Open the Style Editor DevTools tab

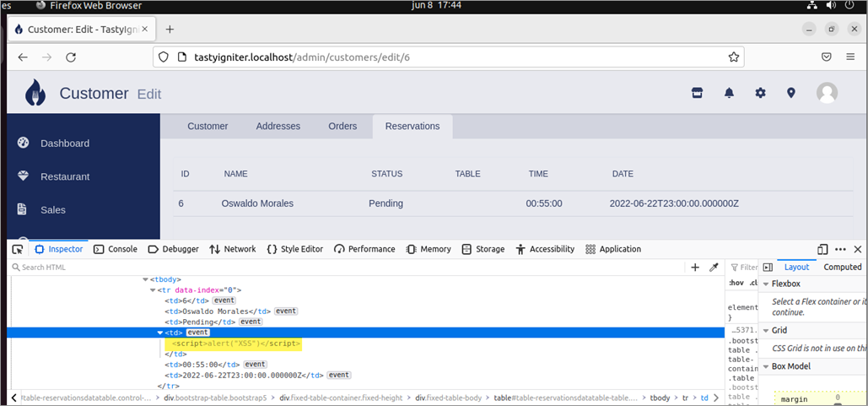tap(295, 249)
